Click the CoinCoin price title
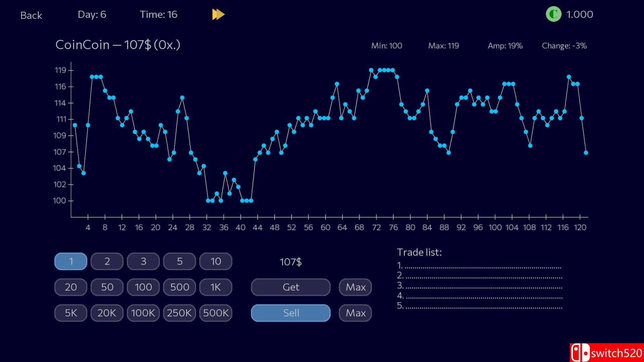 (x=118, y=45)
